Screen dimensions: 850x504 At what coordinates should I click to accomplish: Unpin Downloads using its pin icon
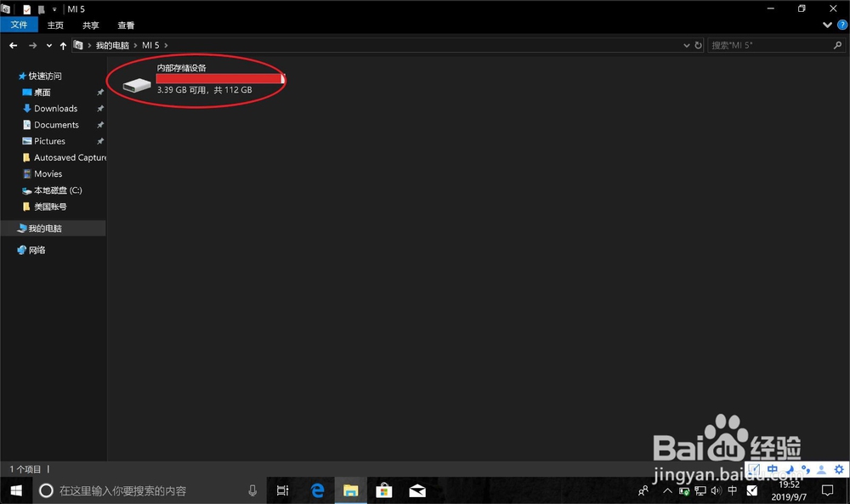[99, 109]
